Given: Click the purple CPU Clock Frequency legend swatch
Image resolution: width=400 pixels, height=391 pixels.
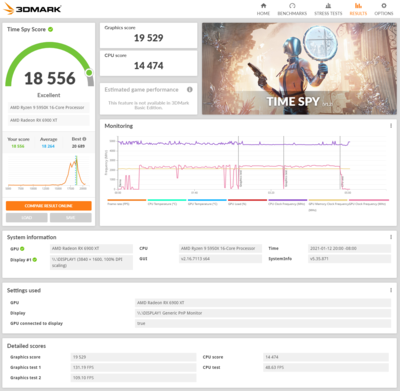Looking at the screenshot, I should point(288,200).
